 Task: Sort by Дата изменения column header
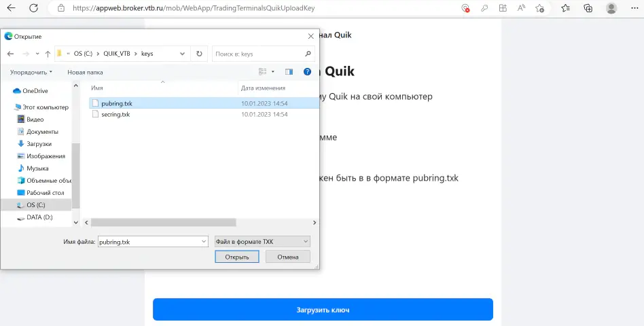[x=263, y=88]
